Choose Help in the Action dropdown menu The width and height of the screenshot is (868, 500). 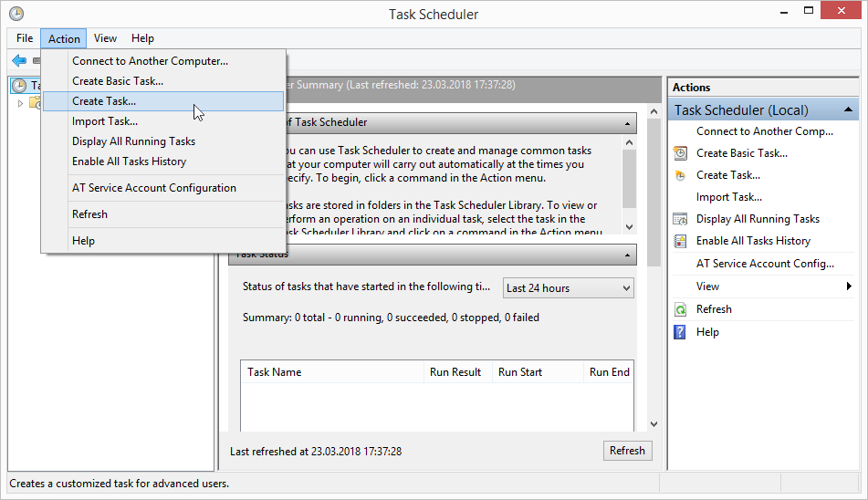coord(163,241)
